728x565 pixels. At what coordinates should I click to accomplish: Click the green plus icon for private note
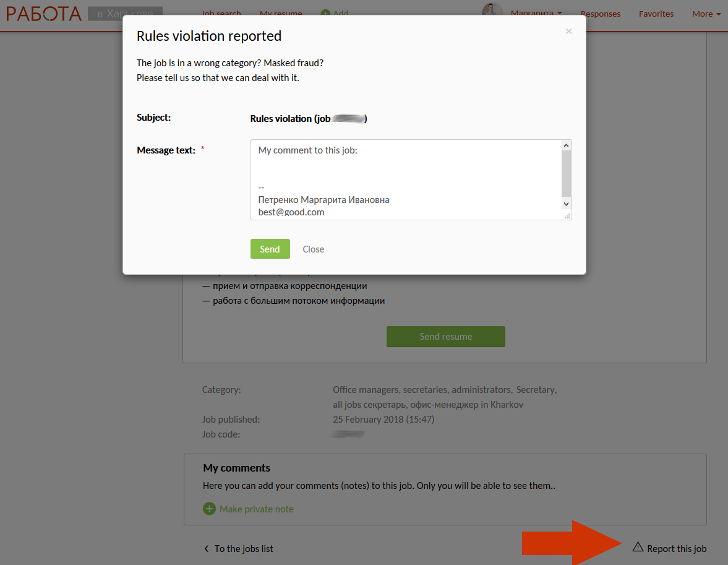point(210,509)
